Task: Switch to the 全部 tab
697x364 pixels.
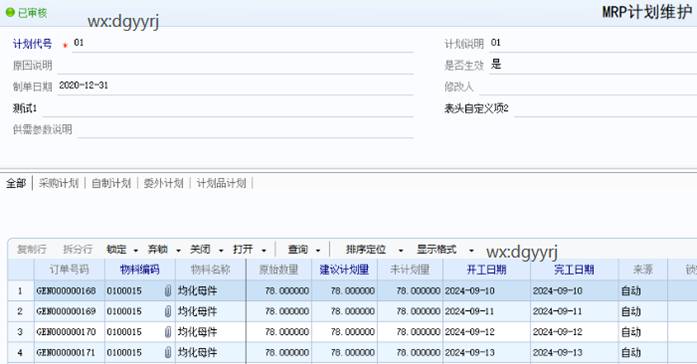Action: pos(16,183)
